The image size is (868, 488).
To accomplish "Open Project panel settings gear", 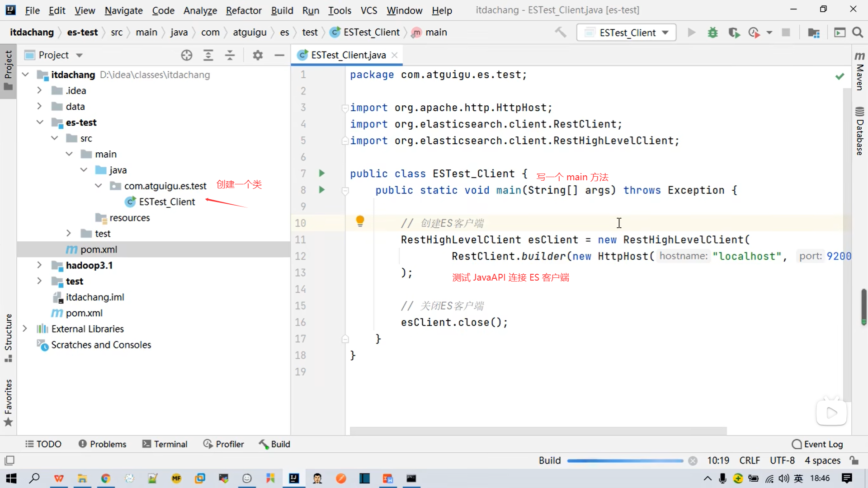I will 258,55.
